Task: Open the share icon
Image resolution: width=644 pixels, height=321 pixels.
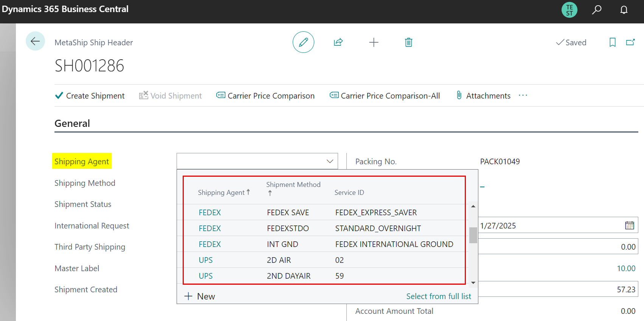Action: [338, 42]
